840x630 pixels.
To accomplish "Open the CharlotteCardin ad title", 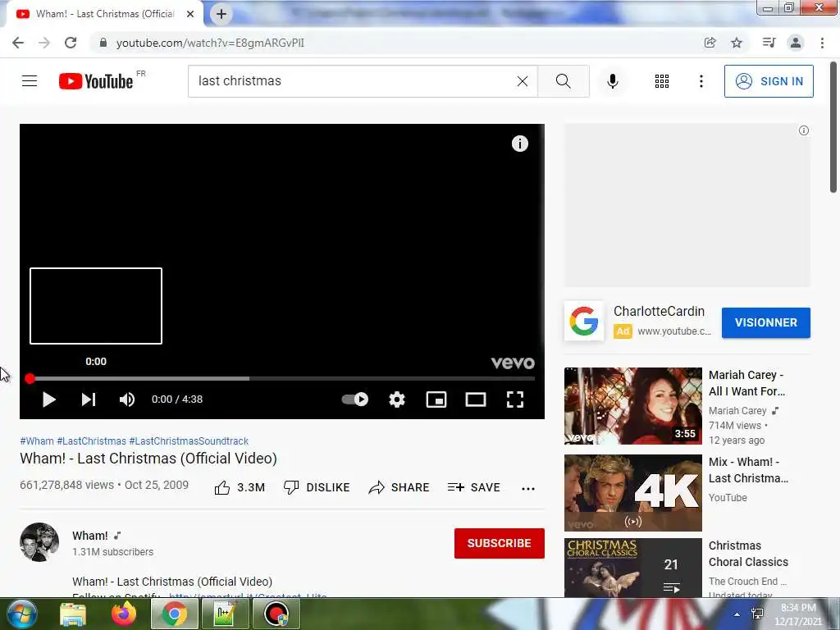I will point(659,311).
